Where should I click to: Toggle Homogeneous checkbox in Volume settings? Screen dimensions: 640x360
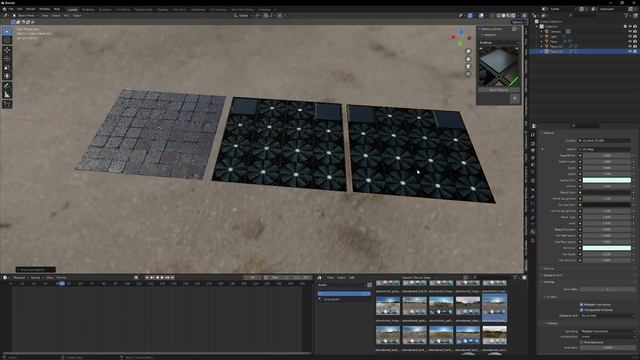(581, 342)
